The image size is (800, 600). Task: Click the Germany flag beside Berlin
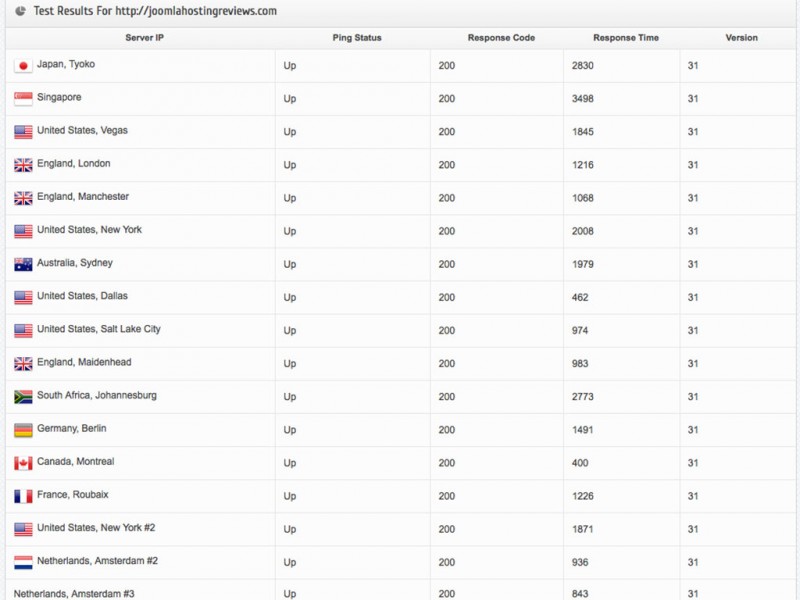click(23, 430)
